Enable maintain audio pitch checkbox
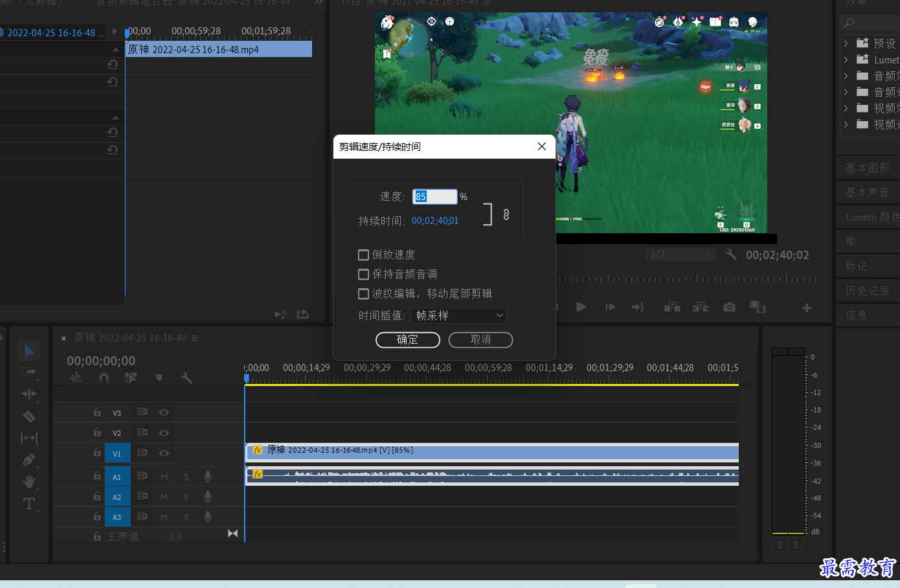This screenshot has width=900, height=588. pyautogui.click(x=364, y=275)
